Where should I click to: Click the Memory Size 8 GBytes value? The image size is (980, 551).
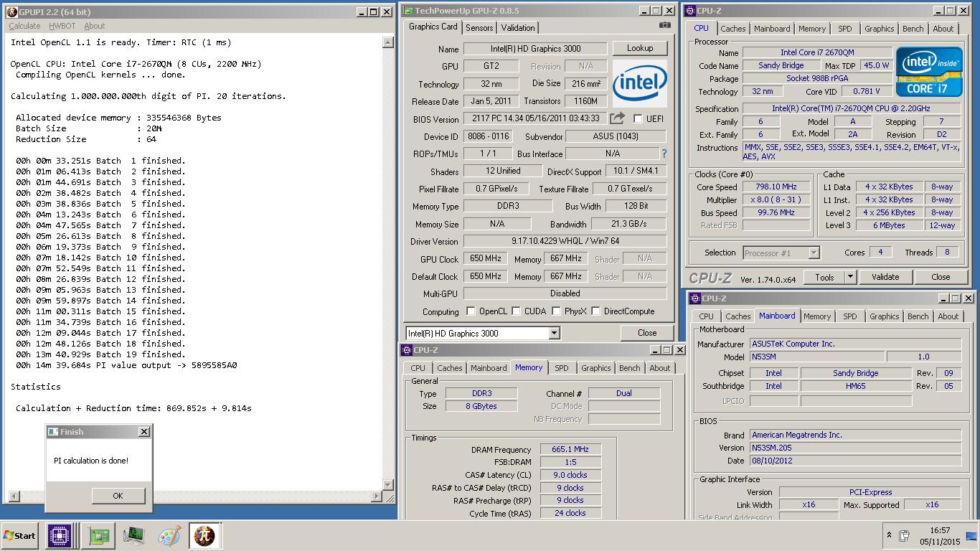pos(481,406)
